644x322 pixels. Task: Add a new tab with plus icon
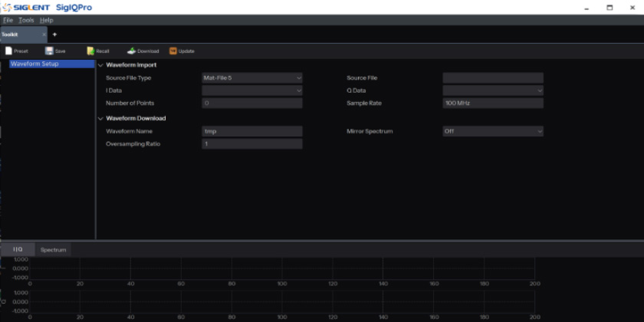[x=54, y=34]
